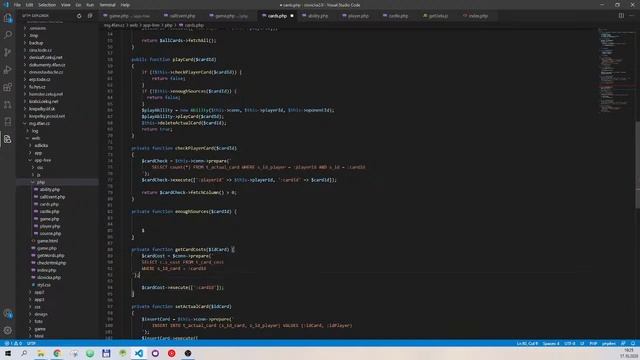Open the Accounts menu icon
This screenshot has width=640, height=360.
point(8,313)
